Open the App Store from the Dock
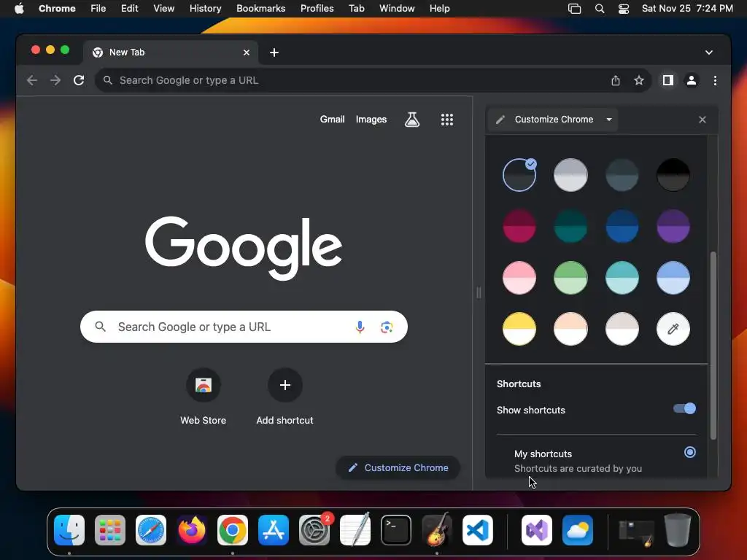Image resolution: width=747 pixels, height=560 pixels. (x=274, y=530)
